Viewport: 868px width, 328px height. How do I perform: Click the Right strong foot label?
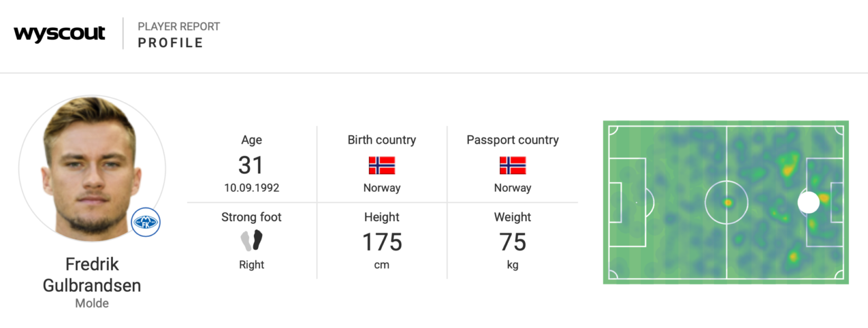[251, 265]
